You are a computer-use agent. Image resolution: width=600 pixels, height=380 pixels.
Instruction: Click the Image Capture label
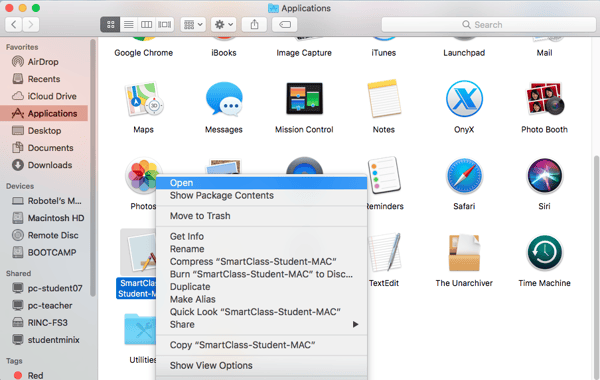[x=304, y=53]
